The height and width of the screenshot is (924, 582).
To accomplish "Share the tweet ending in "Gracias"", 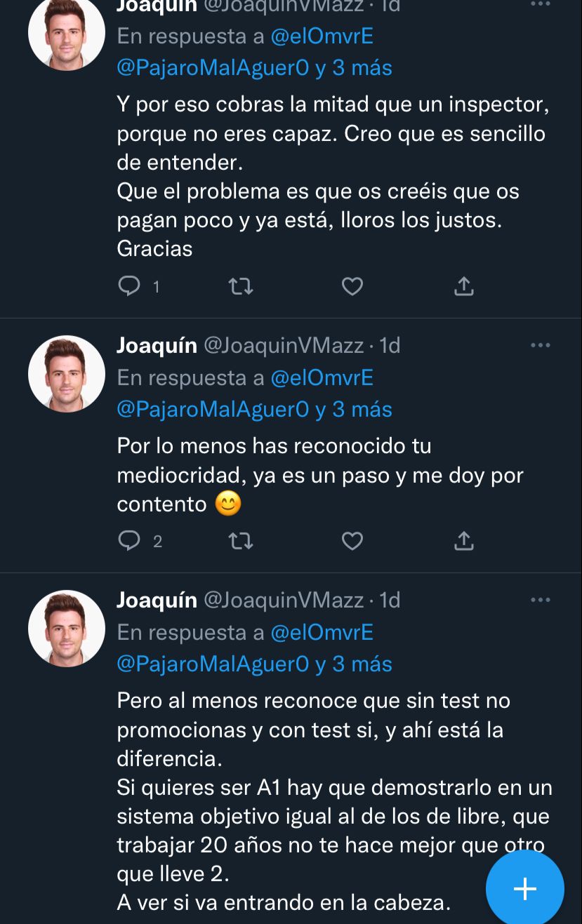I will point(463,286).
